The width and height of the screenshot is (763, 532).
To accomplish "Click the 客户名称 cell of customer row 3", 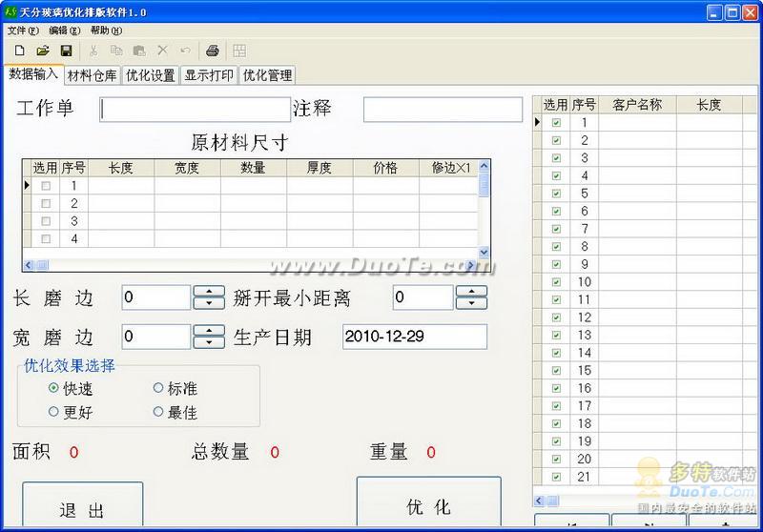I will point(637,158).
